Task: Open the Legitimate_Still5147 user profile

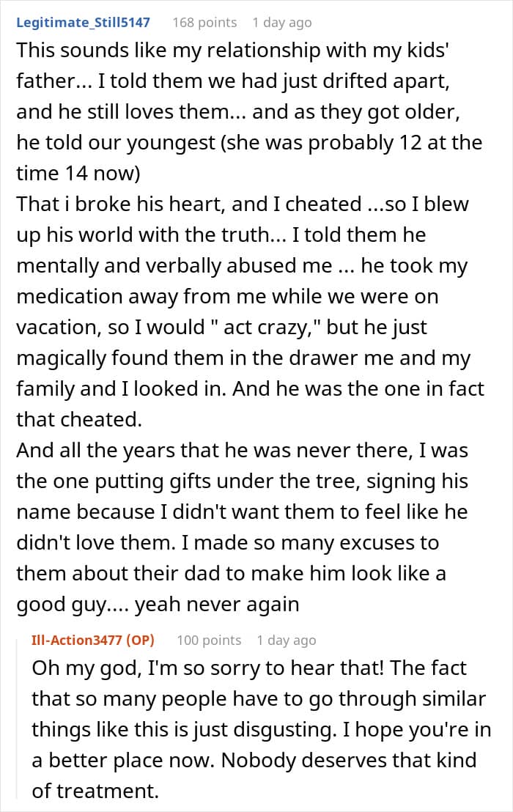Action: [x=82, y=22]
